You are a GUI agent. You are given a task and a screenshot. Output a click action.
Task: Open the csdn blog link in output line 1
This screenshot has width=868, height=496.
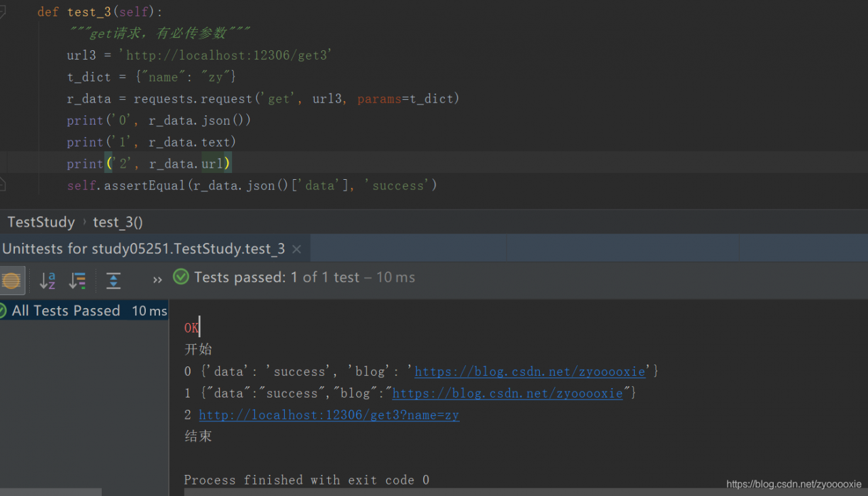[507, 394]
